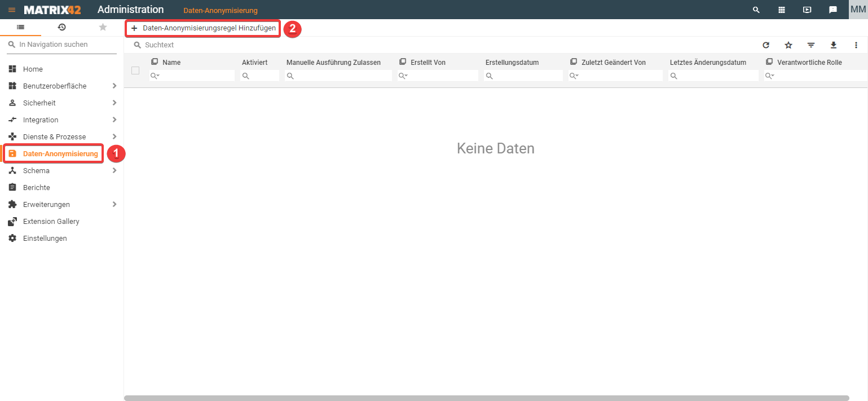
Task: Click the export download icon
Action: click(x=834, y=45)
